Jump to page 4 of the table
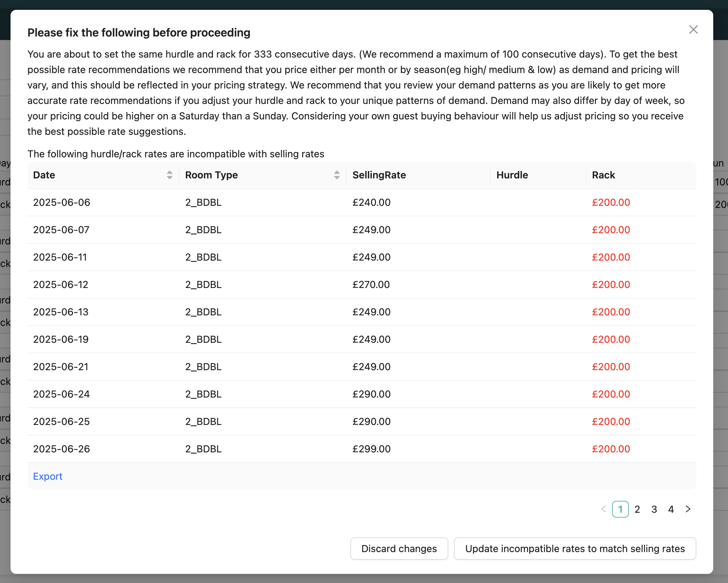Image resolution: width=728 pixels, height=583 pixels. (x=671, y=509)
